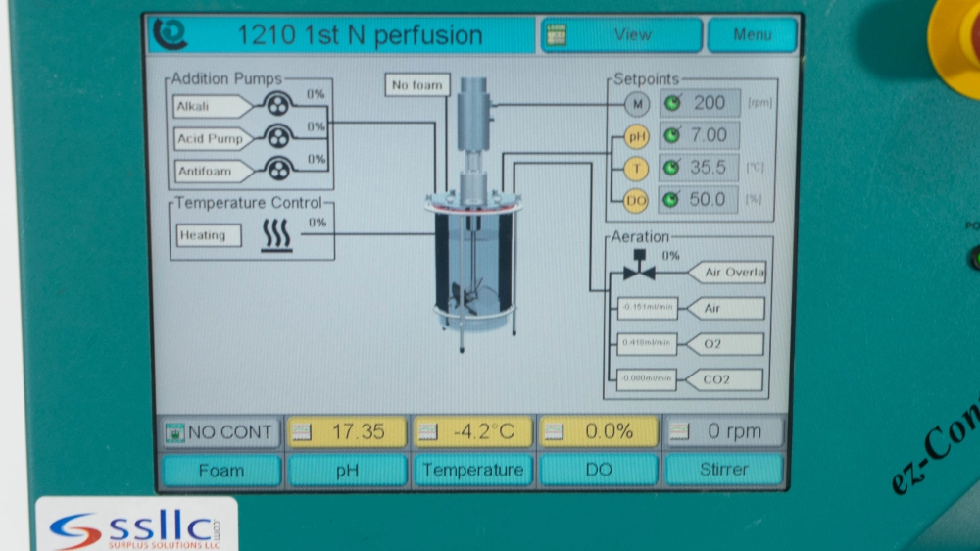The height and width of the screenshot is (551, 980).
Task: Click the O2 flow rate field
Action: (647, 343)
